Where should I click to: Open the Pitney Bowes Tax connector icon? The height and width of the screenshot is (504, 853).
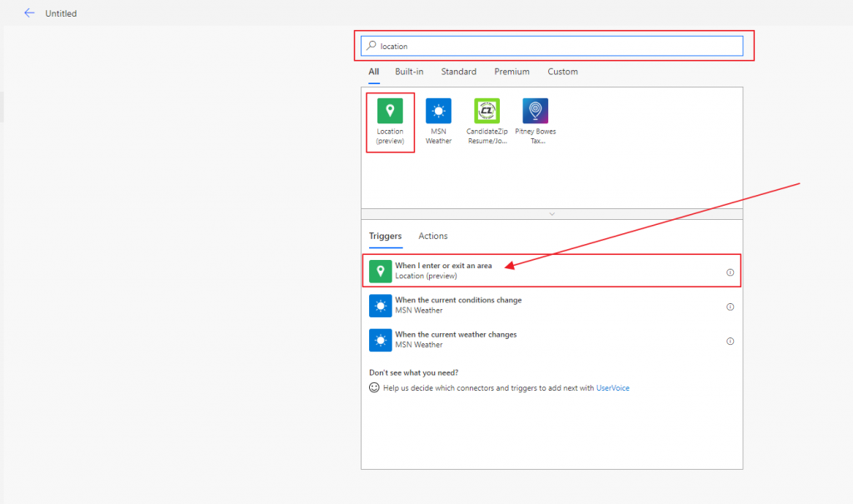535,111
